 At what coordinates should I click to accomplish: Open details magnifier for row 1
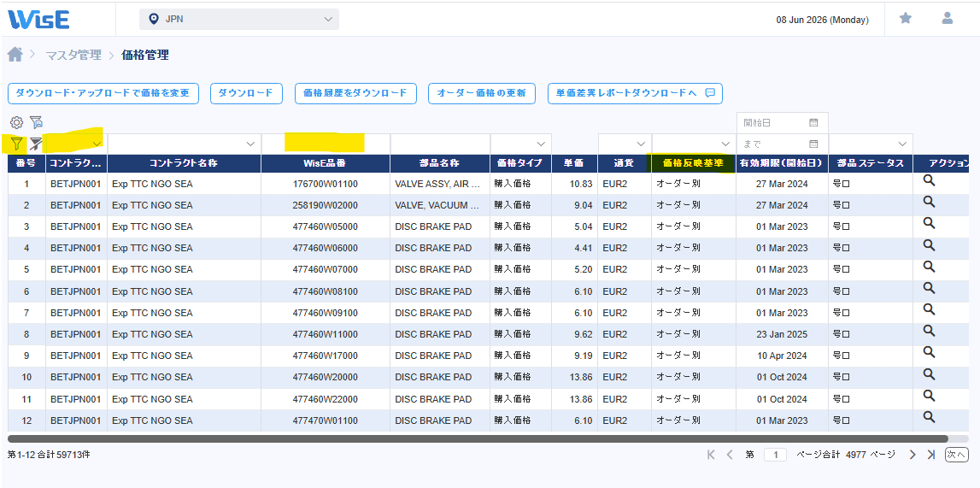click(x=929, y=180)
